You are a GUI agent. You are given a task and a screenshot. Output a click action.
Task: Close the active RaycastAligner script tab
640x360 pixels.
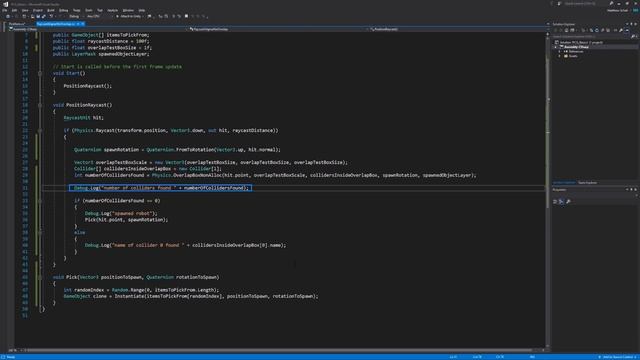coord(83,24)
